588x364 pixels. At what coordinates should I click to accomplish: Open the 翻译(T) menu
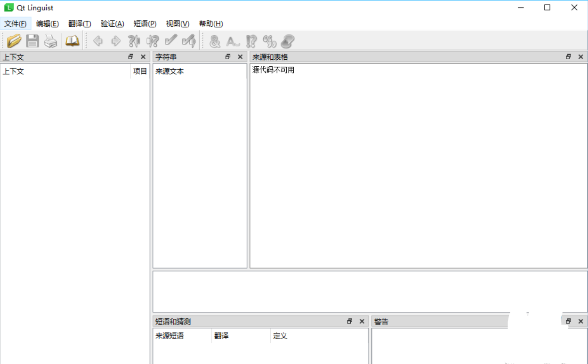(80, 24)
